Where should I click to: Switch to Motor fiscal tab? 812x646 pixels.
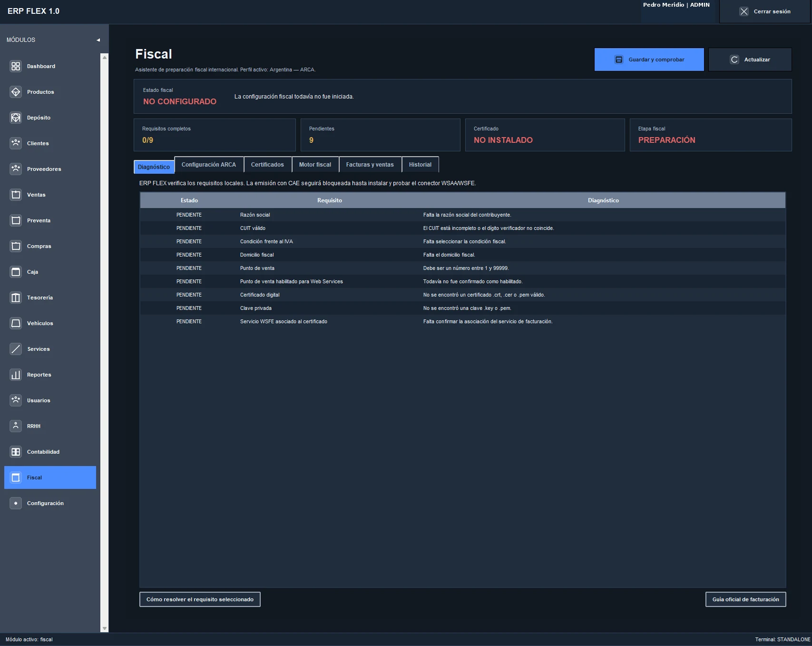(315, 164)
